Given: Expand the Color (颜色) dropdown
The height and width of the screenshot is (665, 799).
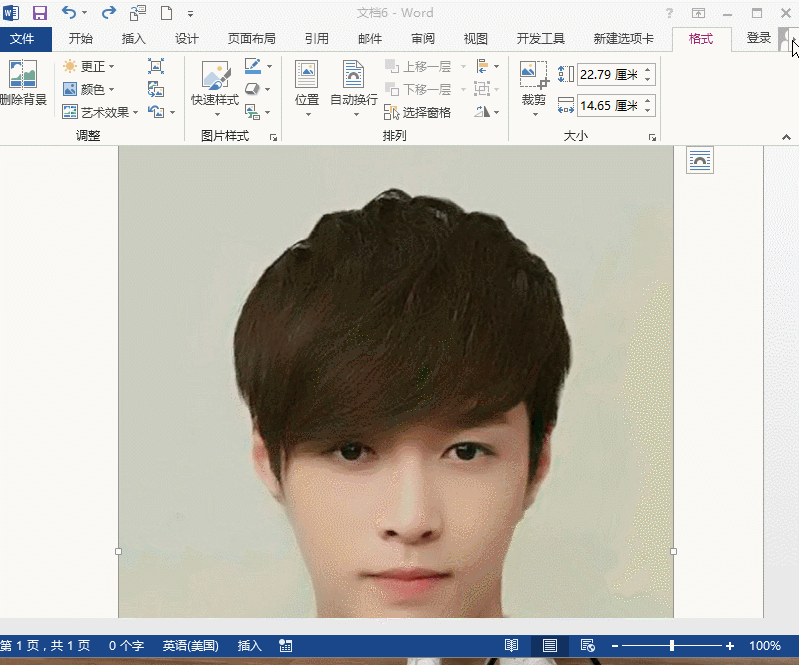Looking at the screenshot, I should [x=89, y=90].
